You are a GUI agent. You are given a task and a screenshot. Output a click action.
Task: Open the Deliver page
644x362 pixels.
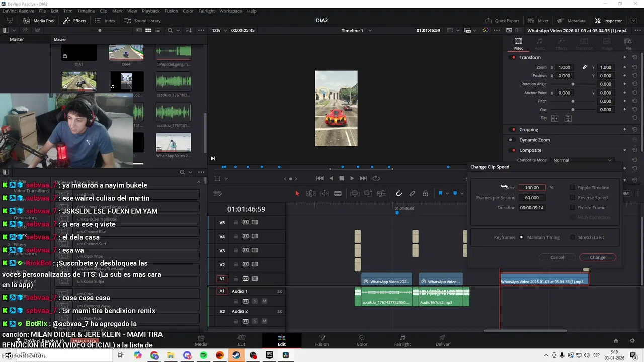pos(442,340)
